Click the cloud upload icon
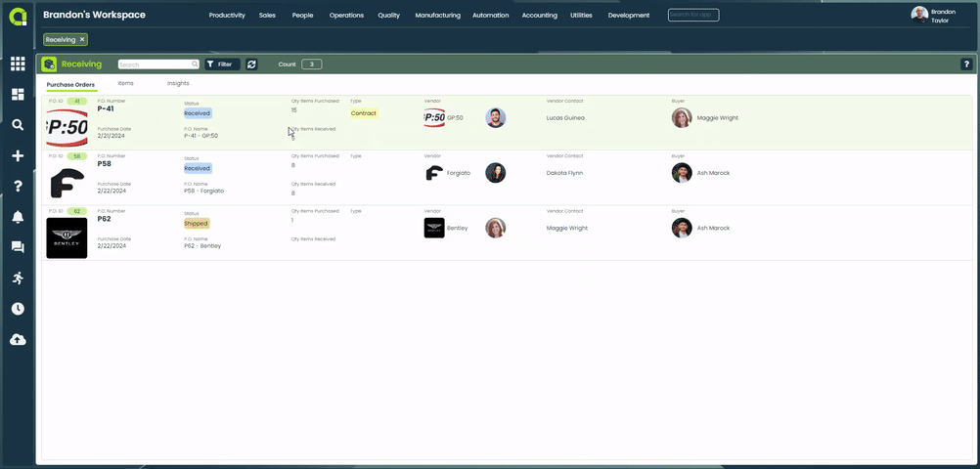The height and width of the screenshot is (469, 980). pyautogui.click(x=18, y=340)
